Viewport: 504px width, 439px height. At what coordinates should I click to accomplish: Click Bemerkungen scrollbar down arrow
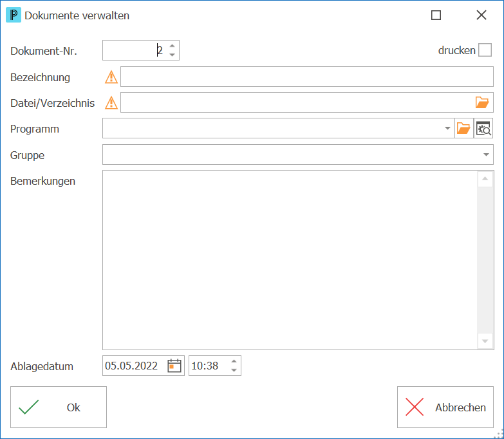click(485, 341)
